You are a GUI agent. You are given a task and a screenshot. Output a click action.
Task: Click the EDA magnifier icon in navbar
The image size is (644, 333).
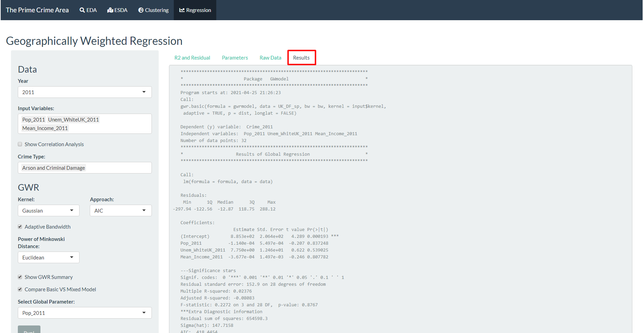pos(82,10)
